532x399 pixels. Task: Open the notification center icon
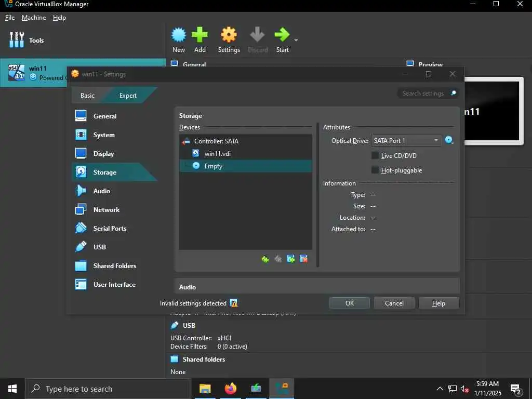point(516,389)
